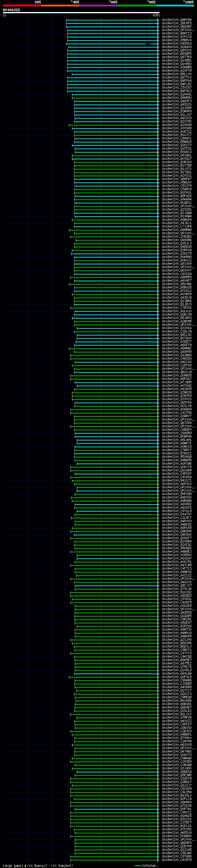The width and height of the screenshot is (197, 868).
Task: Select the UniRef100_B1G7C7 label
Action: (177, 135)
